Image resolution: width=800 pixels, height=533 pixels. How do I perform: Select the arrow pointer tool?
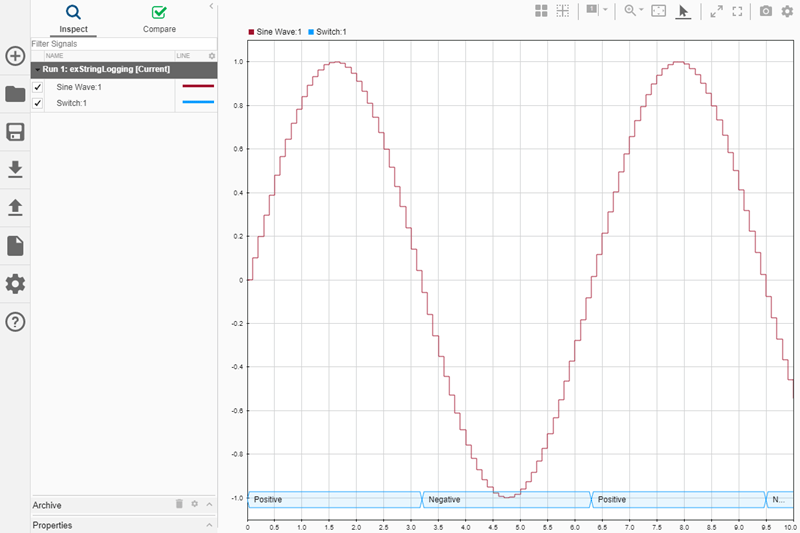(x=683, y=11)
